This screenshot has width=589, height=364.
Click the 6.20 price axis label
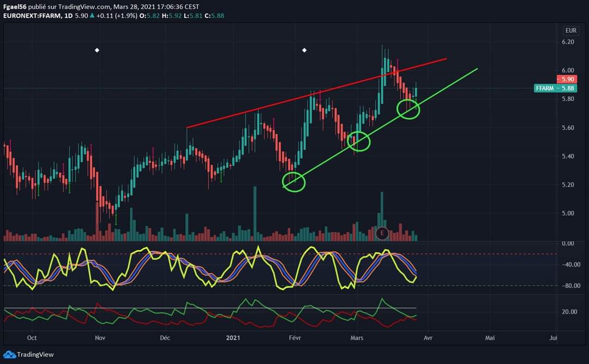[x=568, y=41]
